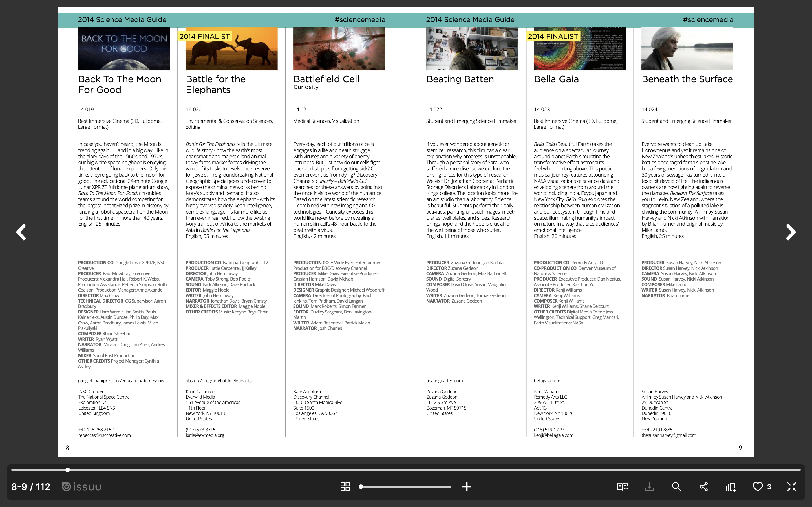Go to the next page spread
The image size is (812, 507).
tap(791, 232)
